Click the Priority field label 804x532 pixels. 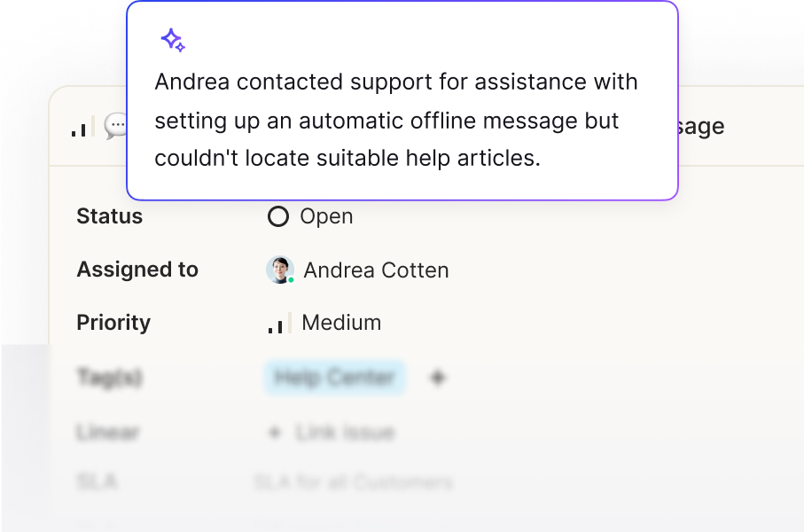pos(113,323)
